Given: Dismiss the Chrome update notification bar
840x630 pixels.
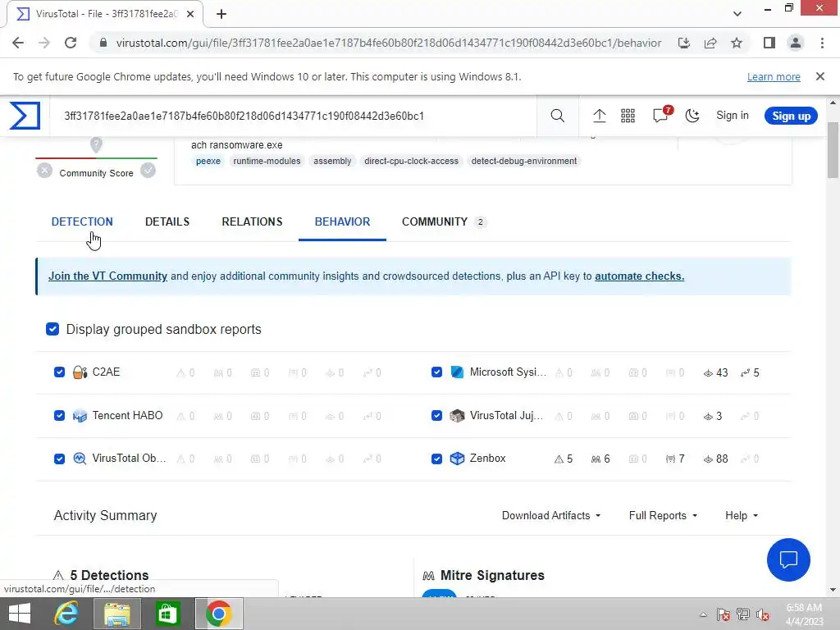Looking at the screenshot, I should coord(820,76).
